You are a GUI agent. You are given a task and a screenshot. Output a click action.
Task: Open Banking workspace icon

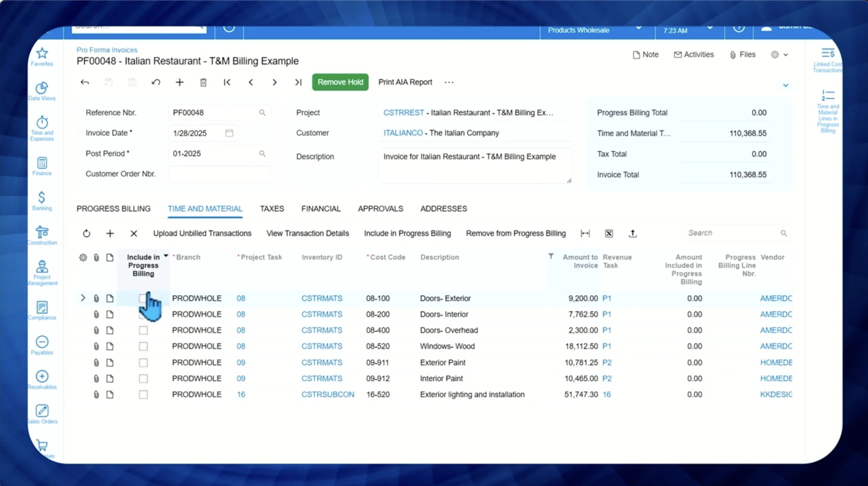(x=42, y=201)
